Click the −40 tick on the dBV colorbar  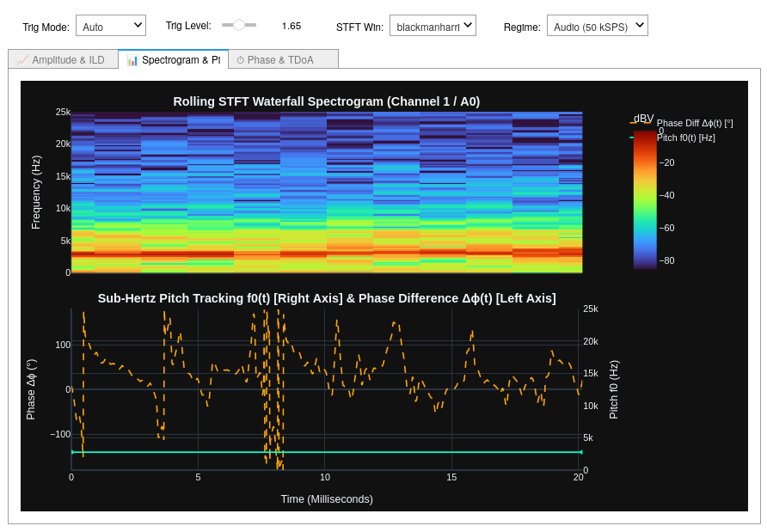(x=666, y=195)
